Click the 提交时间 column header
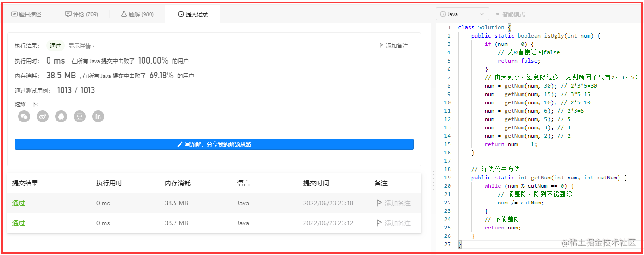Viewport: 644px width, 255px height. [316, 183]
